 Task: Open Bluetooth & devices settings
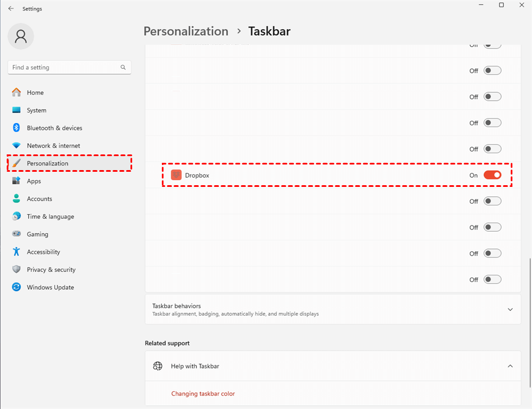pyautogui.click(x=54, y=128)
